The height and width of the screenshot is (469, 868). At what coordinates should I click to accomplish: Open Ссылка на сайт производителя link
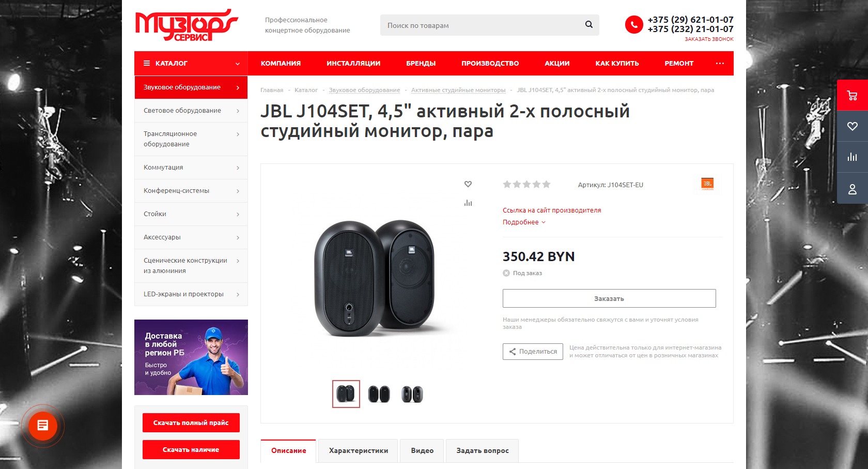pyautogui.click(x=552, y=210)
